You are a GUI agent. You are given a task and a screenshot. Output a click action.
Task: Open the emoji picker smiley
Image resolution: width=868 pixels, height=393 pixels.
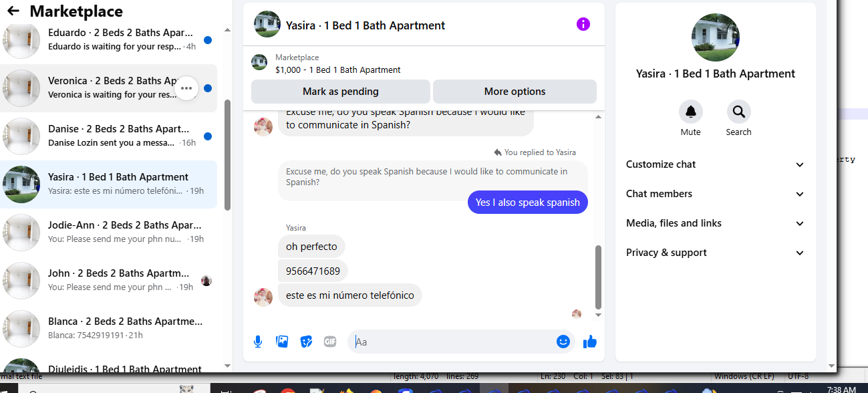[x=563, y=342]
